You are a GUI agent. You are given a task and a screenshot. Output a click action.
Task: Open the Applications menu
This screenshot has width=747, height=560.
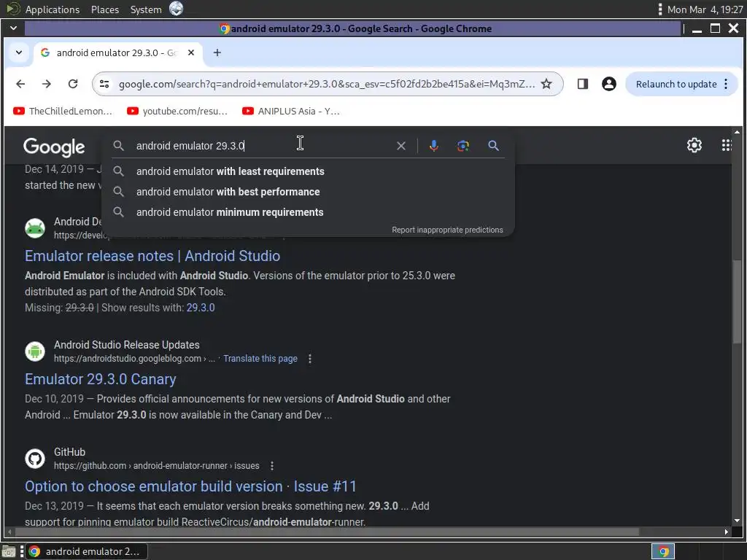pyautogui.click(x=53, y=9)
